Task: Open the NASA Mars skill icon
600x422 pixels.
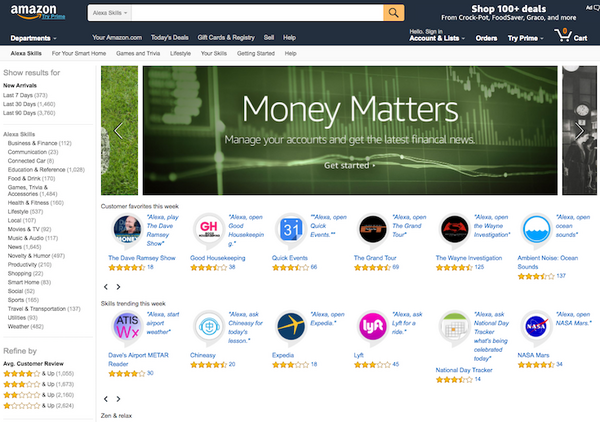Action: click(x=536, y=327)
